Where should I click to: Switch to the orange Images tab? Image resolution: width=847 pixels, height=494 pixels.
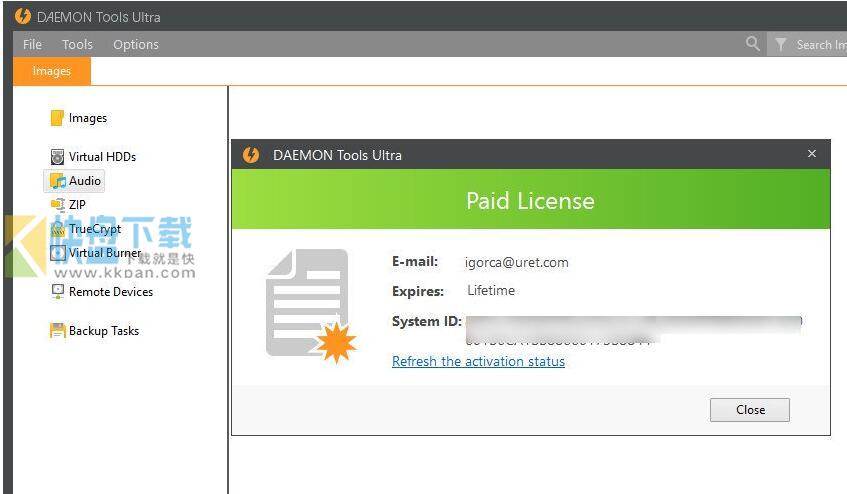click(x=52, y=71)
